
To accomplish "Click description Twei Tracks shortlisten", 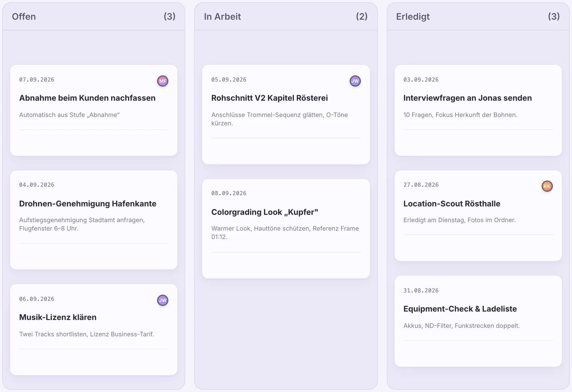I will [86, 334].
